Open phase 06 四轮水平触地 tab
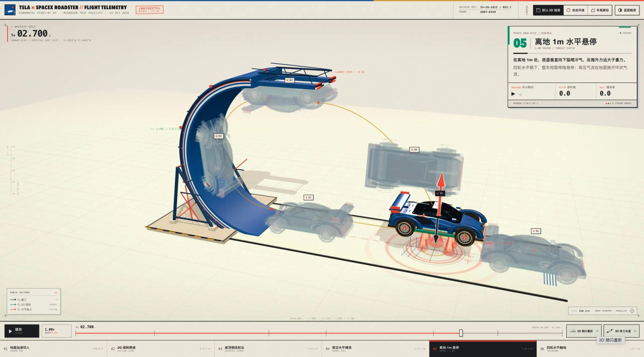 (x=590, y=349)
